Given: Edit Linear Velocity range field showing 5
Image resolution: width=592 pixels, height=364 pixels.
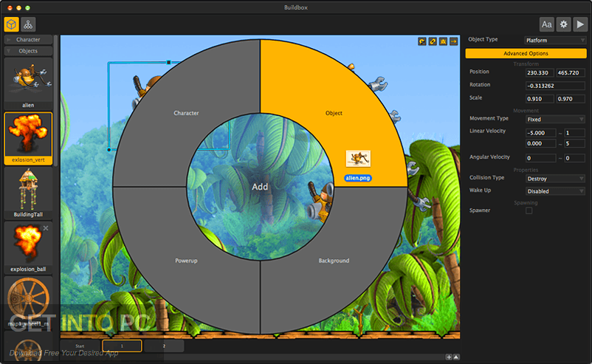Looking at the screenshot, I should coord(574,143).
